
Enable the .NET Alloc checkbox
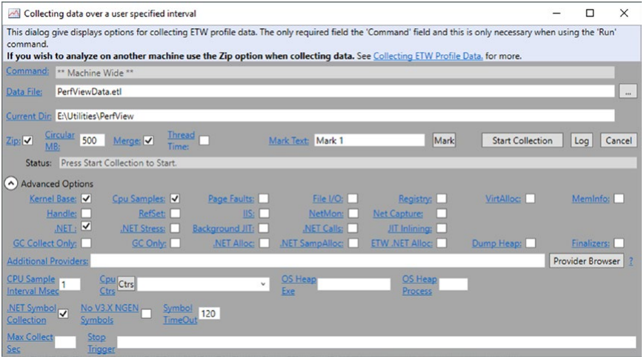pos(264,243)
